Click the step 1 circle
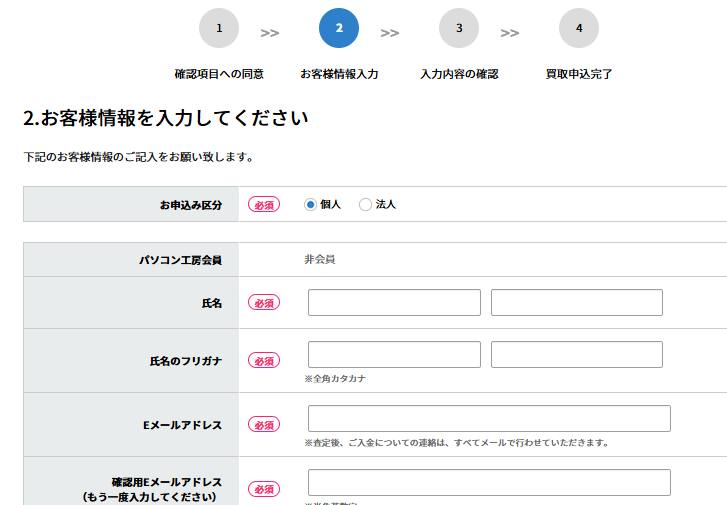 219,28
